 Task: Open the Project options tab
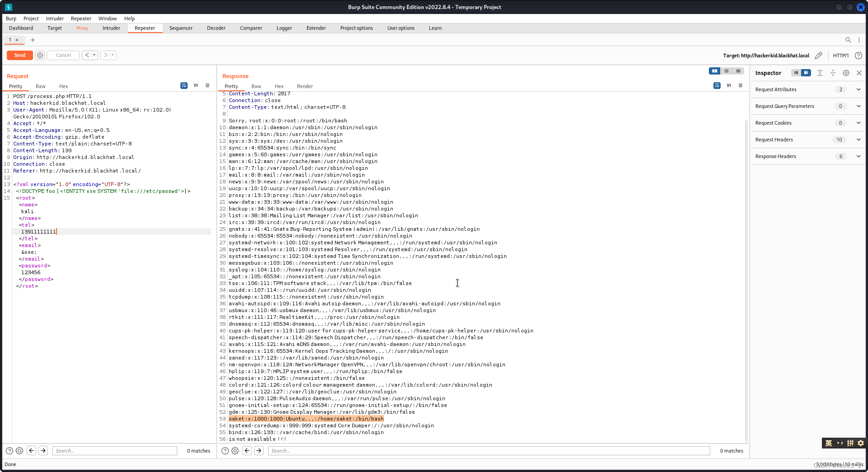click(x=357, y=28)
